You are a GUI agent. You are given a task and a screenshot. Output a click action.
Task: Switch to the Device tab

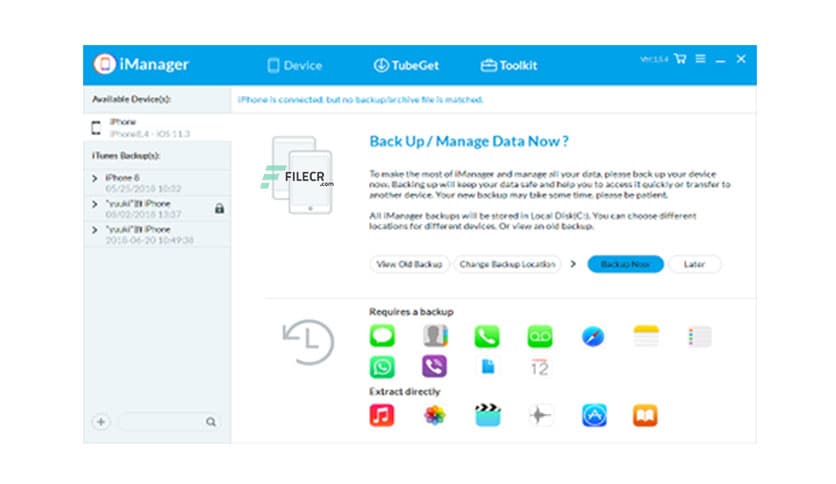click(x=295, y=65)
